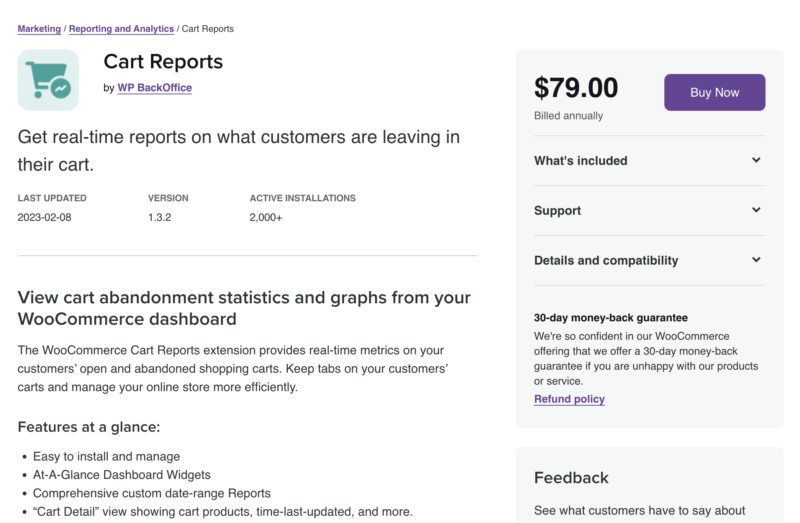Image resolution: width=800 pixels, height=523 pixels.
Task: Click the Features at a glance heading
Action: tap(89, 427)
